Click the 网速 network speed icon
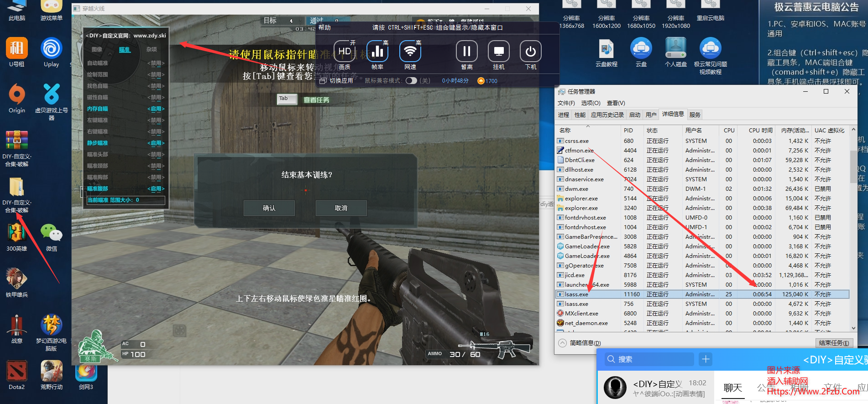The height and width of the screenshot is (404, 868). [x=410, y=52]
